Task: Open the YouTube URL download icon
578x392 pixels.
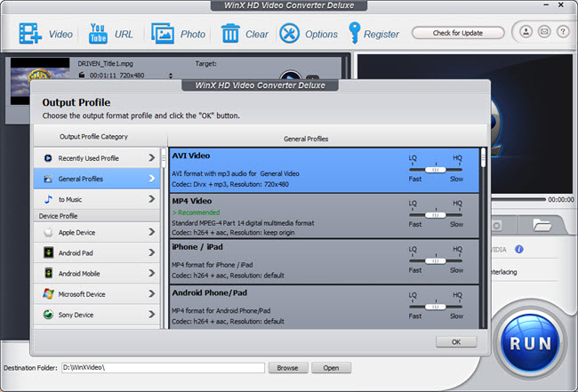Action: [x=98, y=34]
